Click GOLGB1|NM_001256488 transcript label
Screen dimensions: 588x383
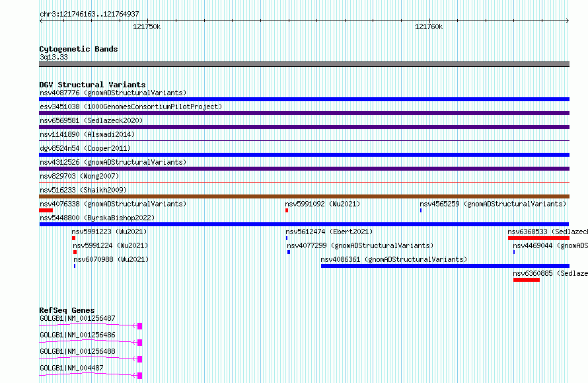tap(77, 351)
